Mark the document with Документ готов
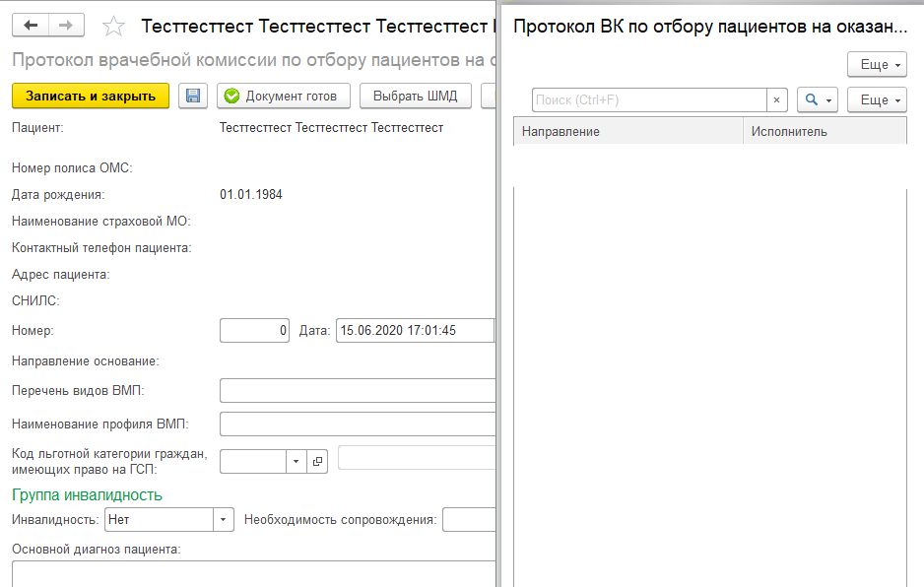924x587 pixels. 282,96
